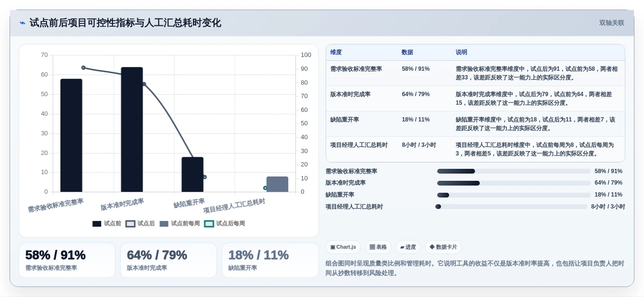Toggle the 试点后每周 legend item
Screen dimensions: 644x297
[x=225, y=223]
